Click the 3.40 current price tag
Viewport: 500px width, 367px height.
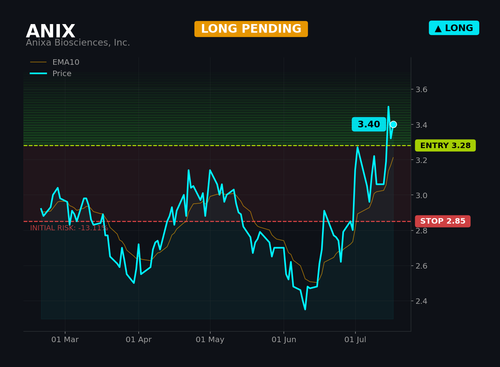[x=369, y=124]
